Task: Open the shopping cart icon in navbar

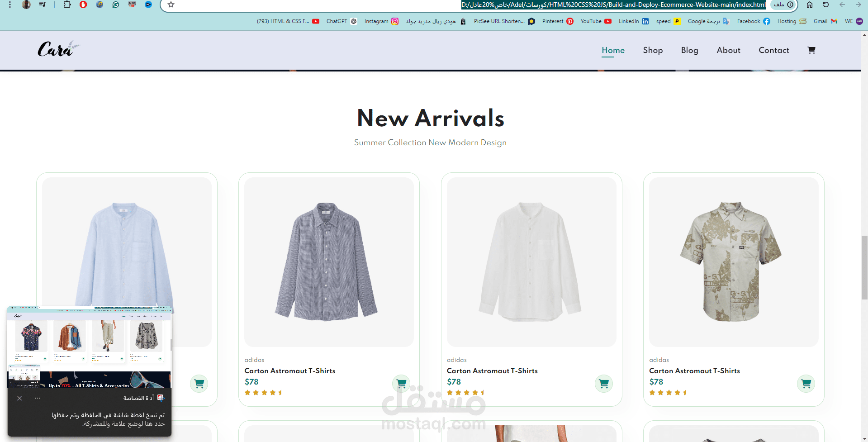Action: 811,50
